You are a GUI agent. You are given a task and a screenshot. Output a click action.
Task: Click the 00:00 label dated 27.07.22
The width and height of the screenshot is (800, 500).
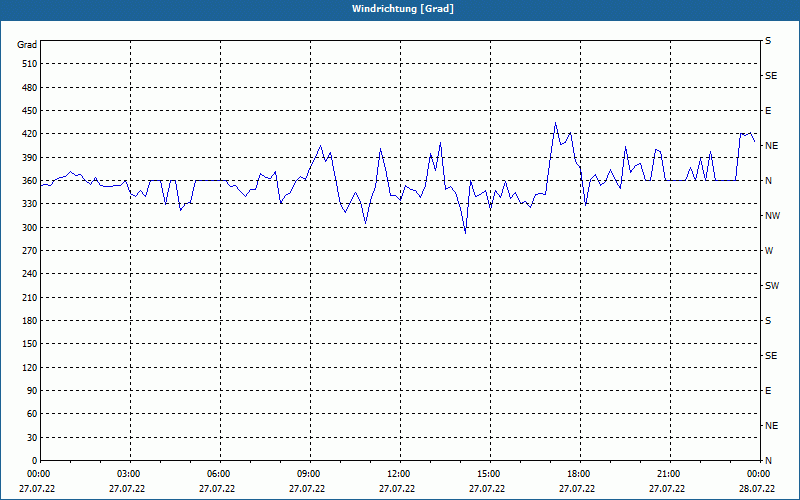coord(39,474)
